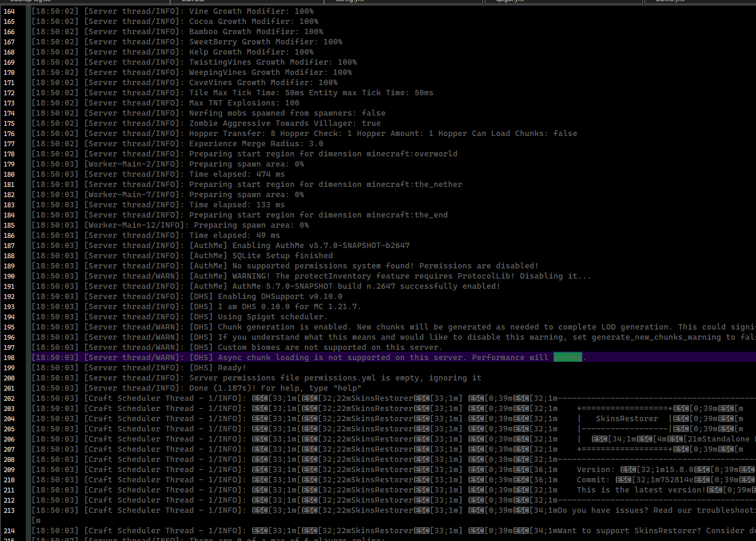The width and height of the screenshot is (756, 541).
Task: Click "No supported permissions system found!" message
Action: [323, 266]
